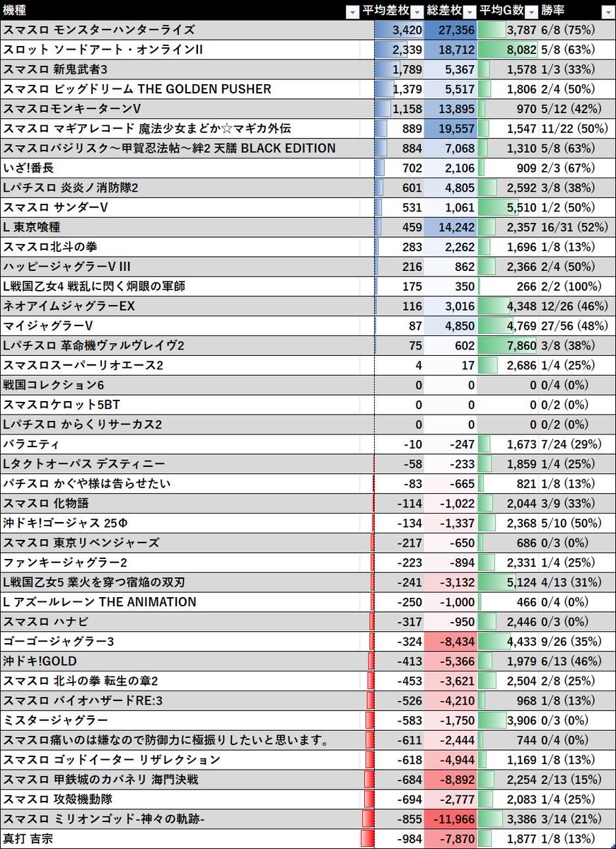
Task: Select L アズールレーン THE ANIMATION cell
Action: 180,603
